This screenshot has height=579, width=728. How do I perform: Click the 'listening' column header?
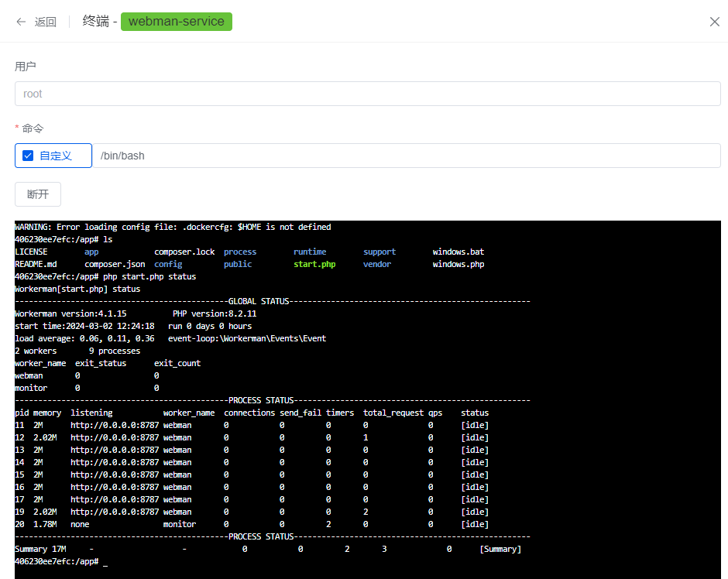pos(91,413)
